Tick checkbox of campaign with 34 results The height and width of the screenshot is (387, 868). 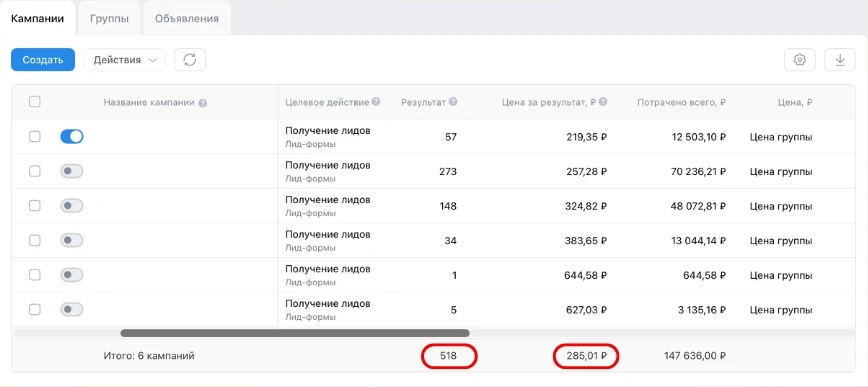pyautogui.click(x=34, y=240)
